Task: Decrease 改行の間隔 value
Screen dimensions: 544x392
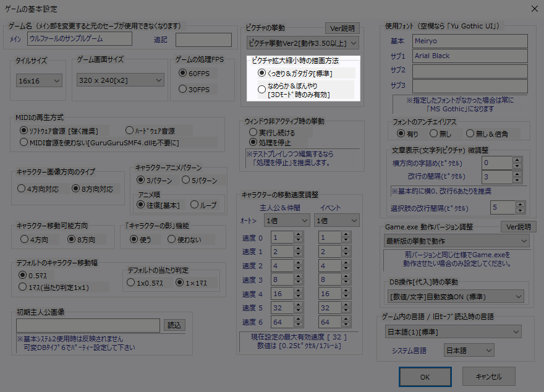Action: [517, 180]
